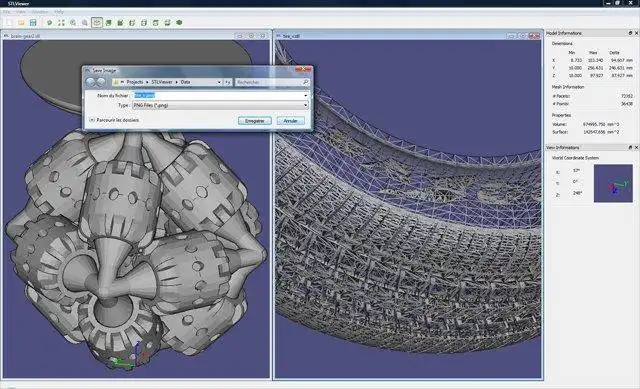The image size is (640, 389).
Task: Click the zoom out magnifier icon
Action: click(x=85, y=22)
